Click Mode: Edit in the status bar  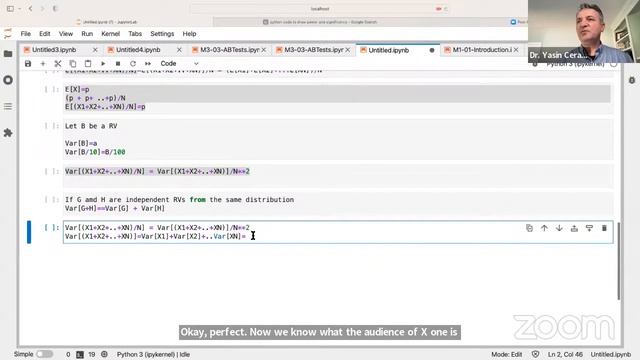pos(507,354)
